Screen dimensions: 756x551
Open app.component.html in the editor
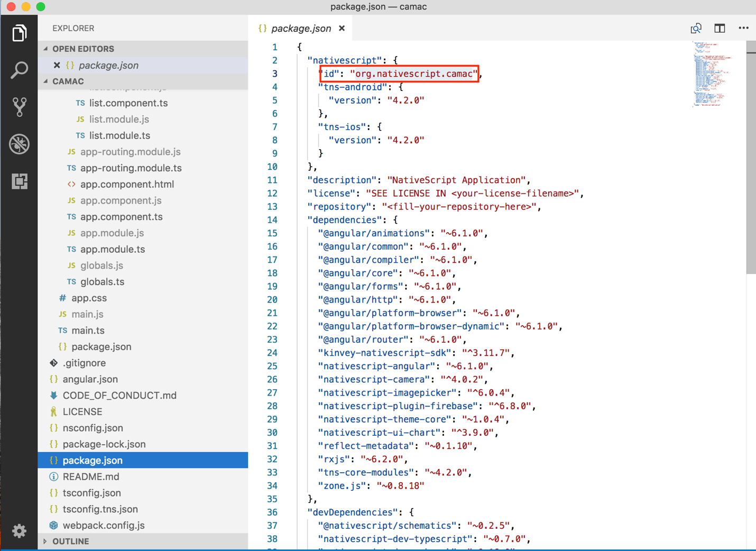127,184
